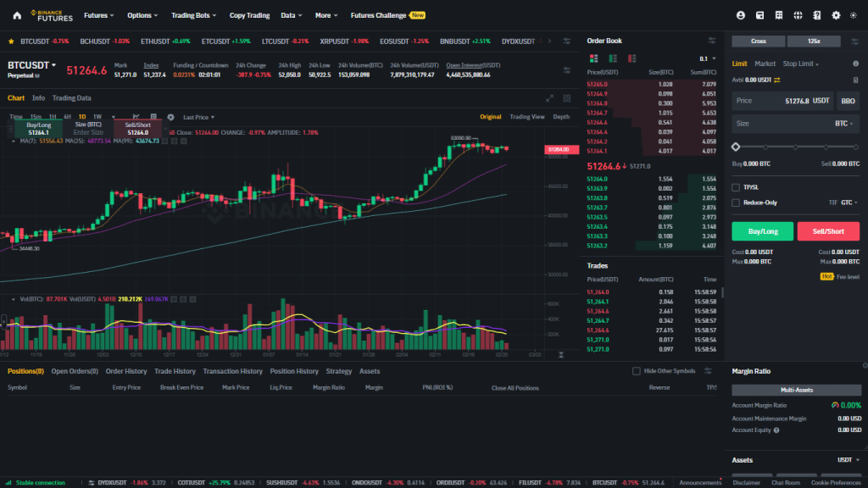Viewport: 868px width, 488px height.
Task: Enable the TP/SL checkbox
Action: click(x=736, y=187)
